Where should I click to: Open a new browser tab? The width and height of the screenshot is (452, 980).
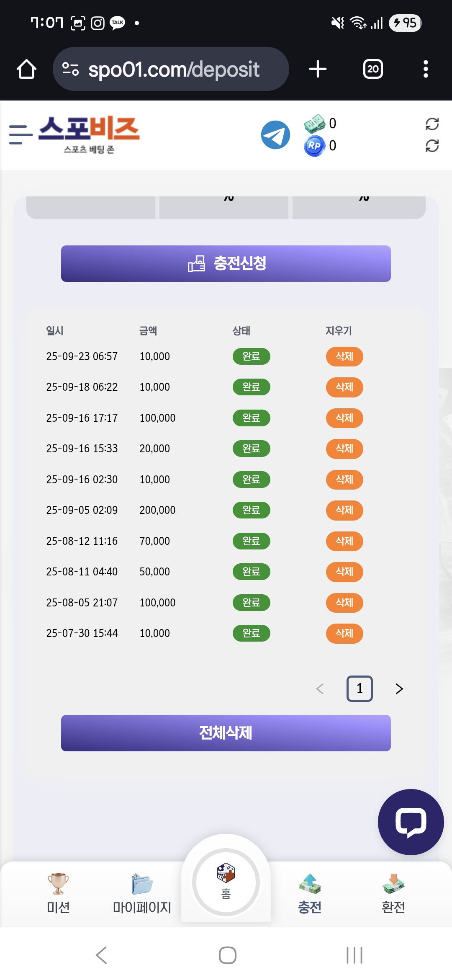pos(318,69)
